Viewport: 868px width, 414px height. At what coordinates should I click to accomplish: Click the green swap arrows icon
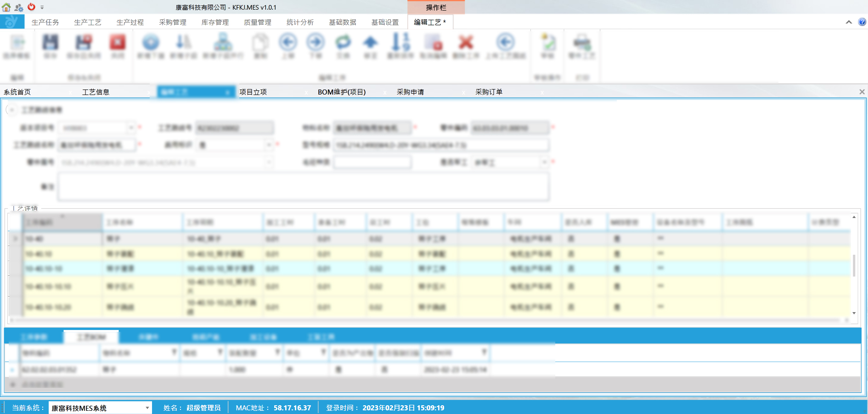pos(343,42)
